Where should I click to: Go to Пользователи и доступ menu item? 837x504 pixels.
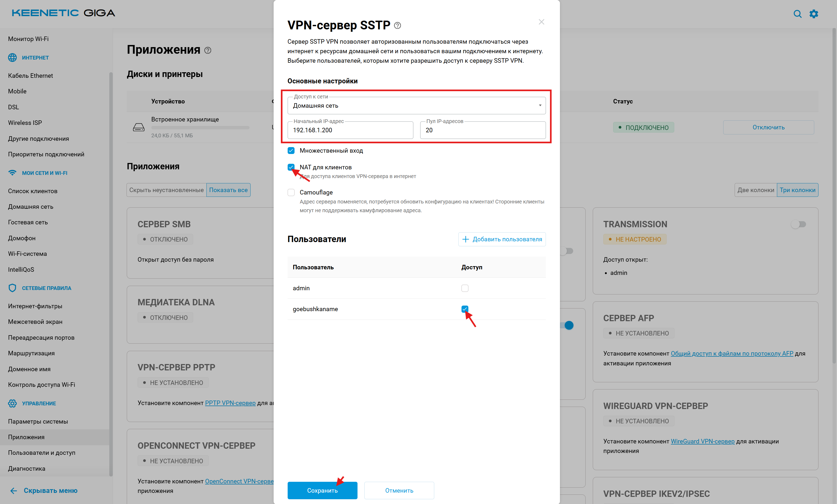42,453
